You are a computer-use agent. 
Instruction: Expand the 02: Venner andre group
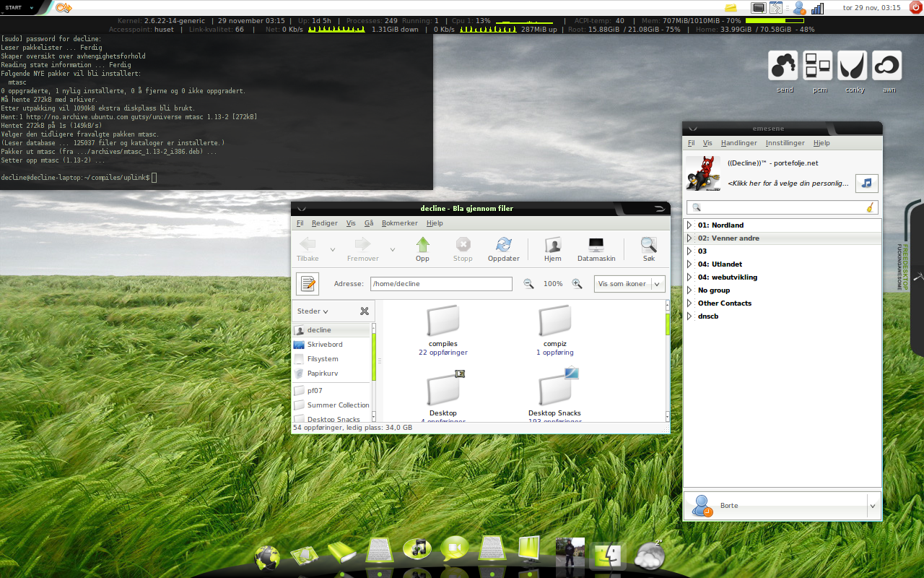coord(689,238)
